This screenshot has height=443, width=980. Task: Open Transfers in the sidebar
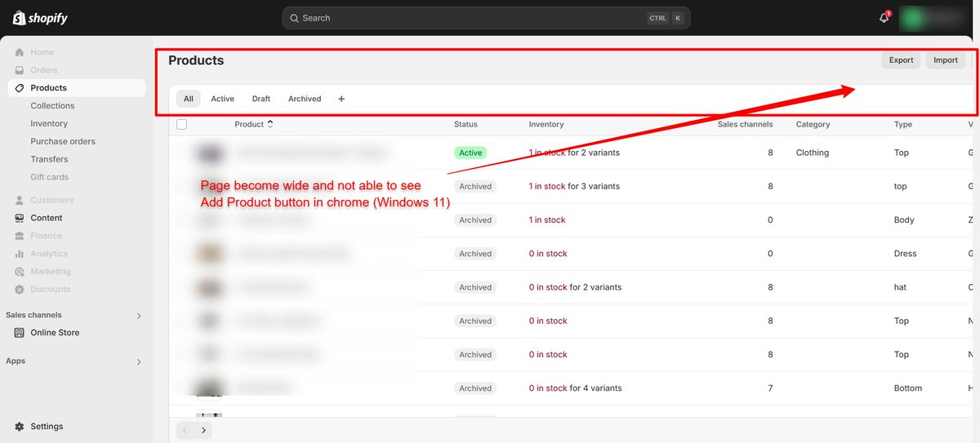point(49,160)
